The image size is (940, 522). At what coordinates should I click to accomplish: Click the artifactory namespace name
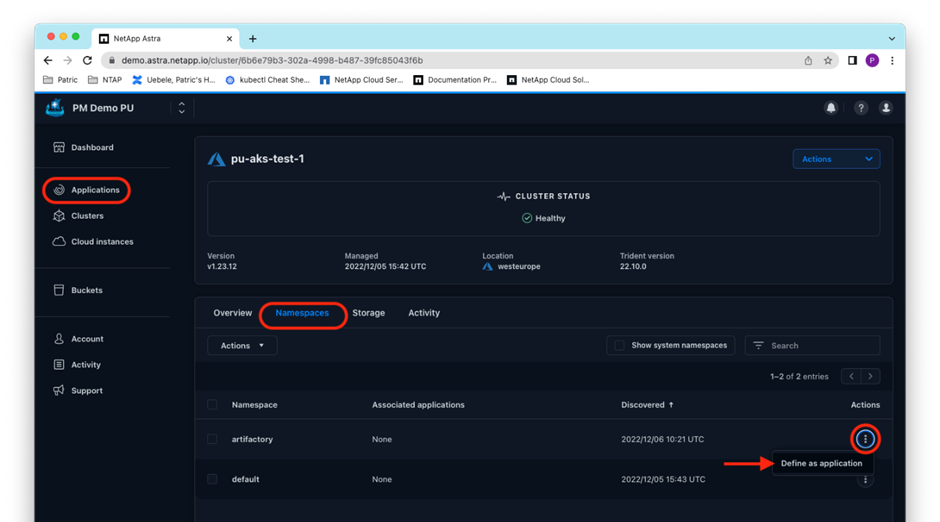click(x=252, y=439)
